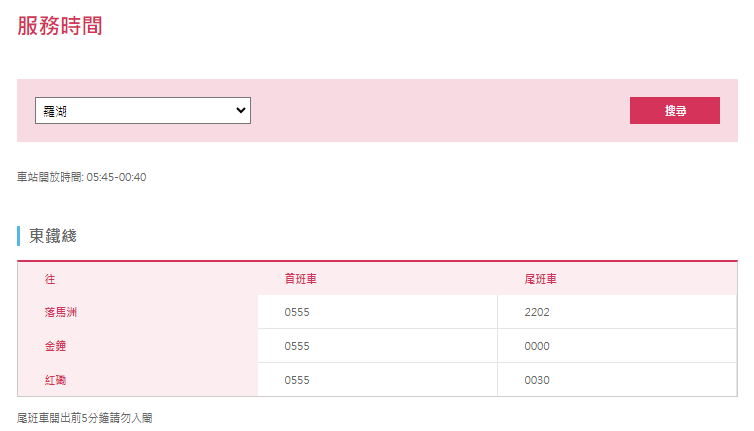Open the 羅湖 station dropdown

pyautogui.click(x=143, y=111)
